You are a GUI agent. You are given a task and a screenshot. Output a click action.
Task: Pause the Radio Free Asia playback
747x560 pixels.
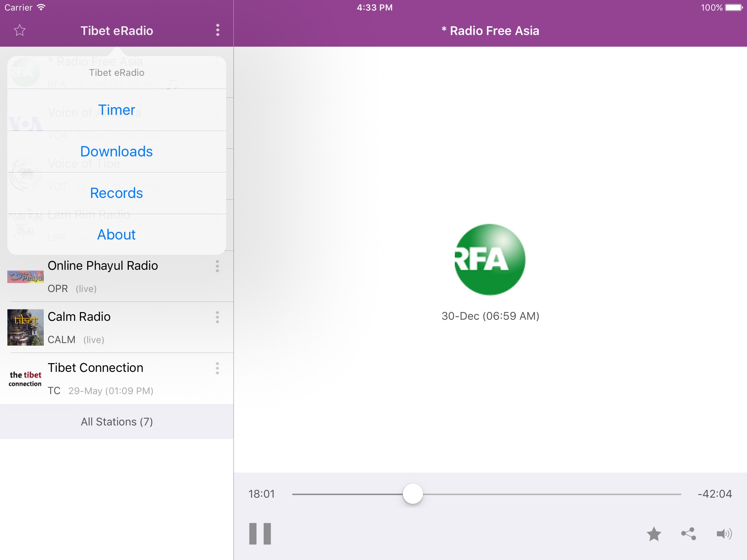(x=260, y=534)
